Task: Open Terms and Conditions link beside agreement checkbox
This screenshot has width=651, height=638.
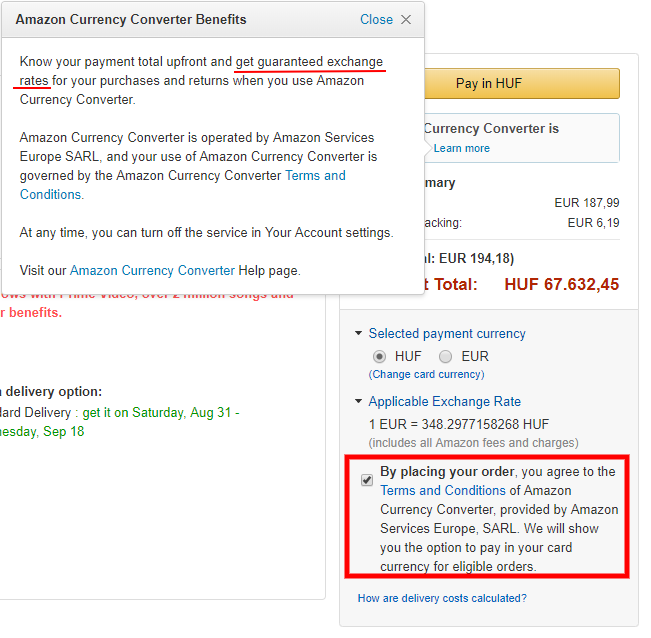Action: pos(443,491)
